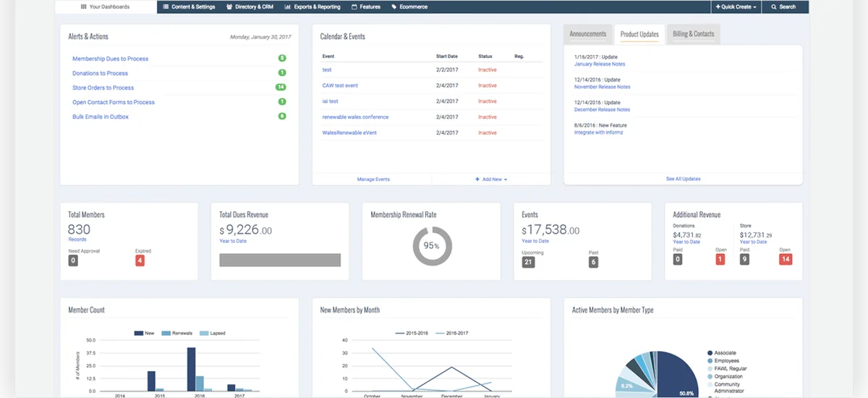This screenshot has width=868, height=398.
Task: Click the Upcoming events count badge
Action: pyautogui.click(x=528, y=262)
